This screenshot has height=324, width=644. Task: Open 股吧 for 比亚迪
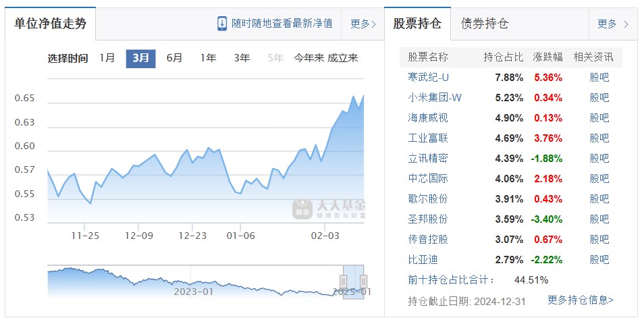[x=599, y=259]
